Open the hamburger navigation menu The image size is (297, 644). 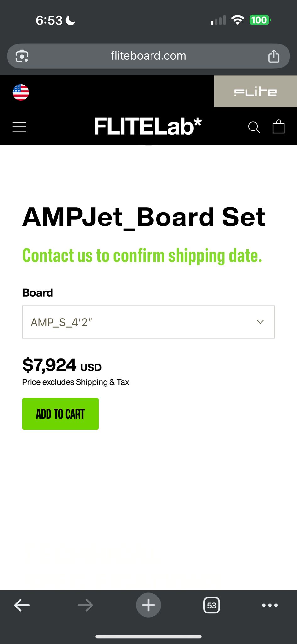pyautogui.click(x=19, y=127)
